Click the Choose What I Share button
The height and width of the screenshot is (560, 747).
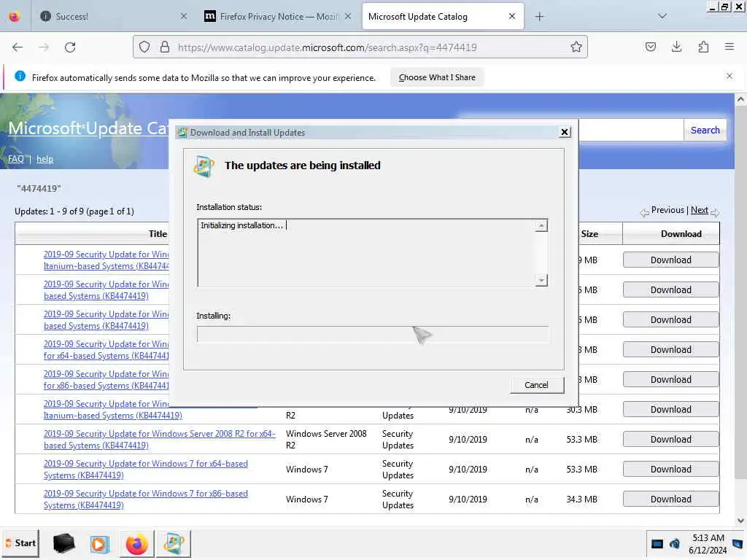pos(437,77)
